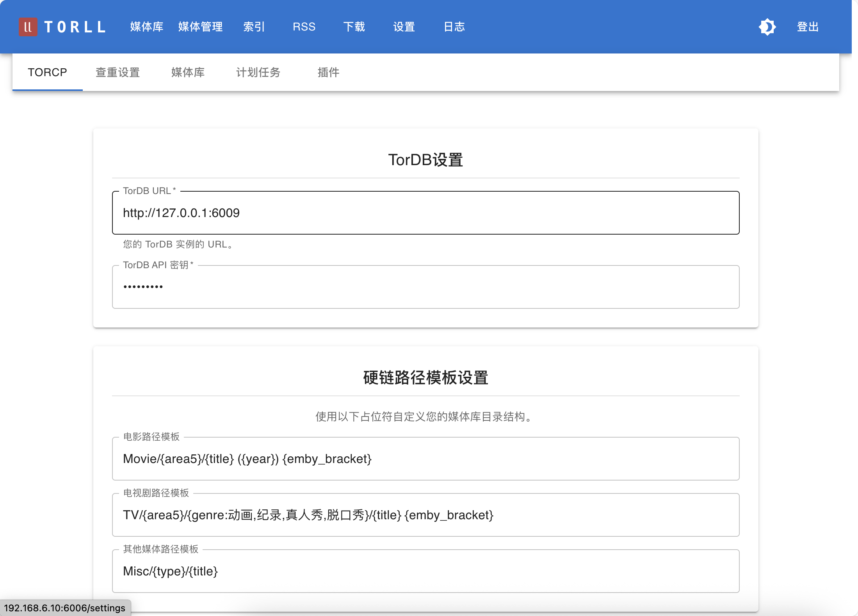Image resolution: width=858 pixels, height=616 pixels.
Task: Select the 电视剧路径模板 template field
Action: (425, 515)
